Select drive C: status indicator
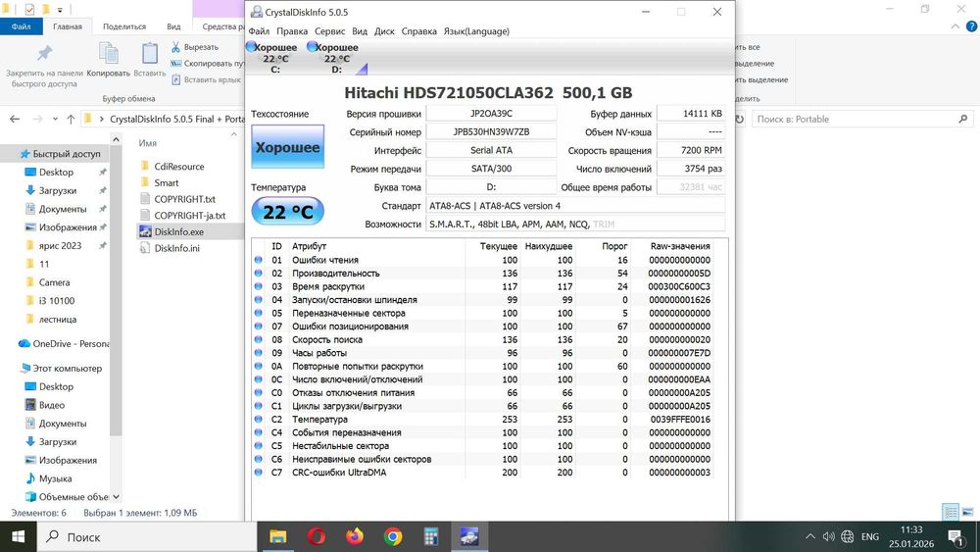980x552 pixels. point(273,58)
